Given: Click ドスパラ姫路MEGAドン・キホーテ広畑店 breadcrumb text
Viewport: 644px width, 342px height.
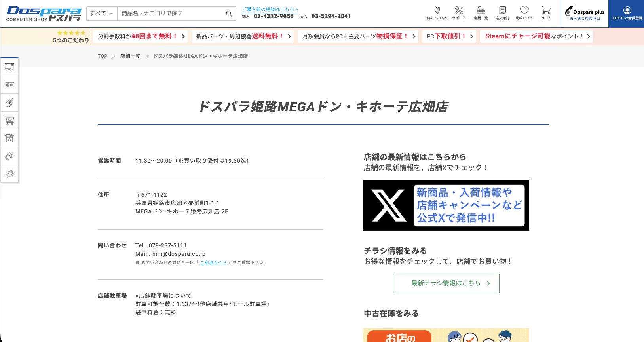Looking at the screenshot, I should (200, 56).
